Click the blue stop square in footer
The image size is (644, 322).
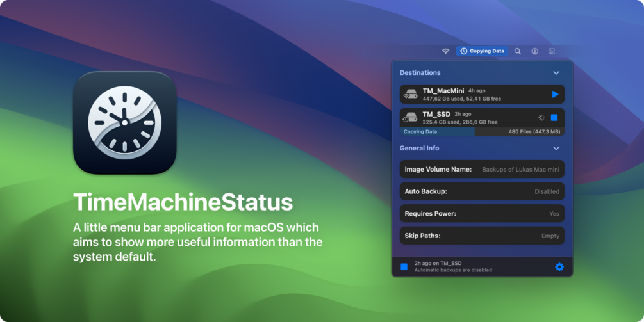[x=404, y=267]
